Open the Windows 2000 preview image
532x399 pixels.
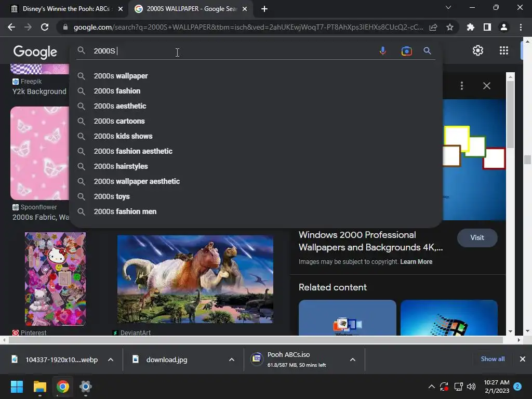tap(474, 159)
